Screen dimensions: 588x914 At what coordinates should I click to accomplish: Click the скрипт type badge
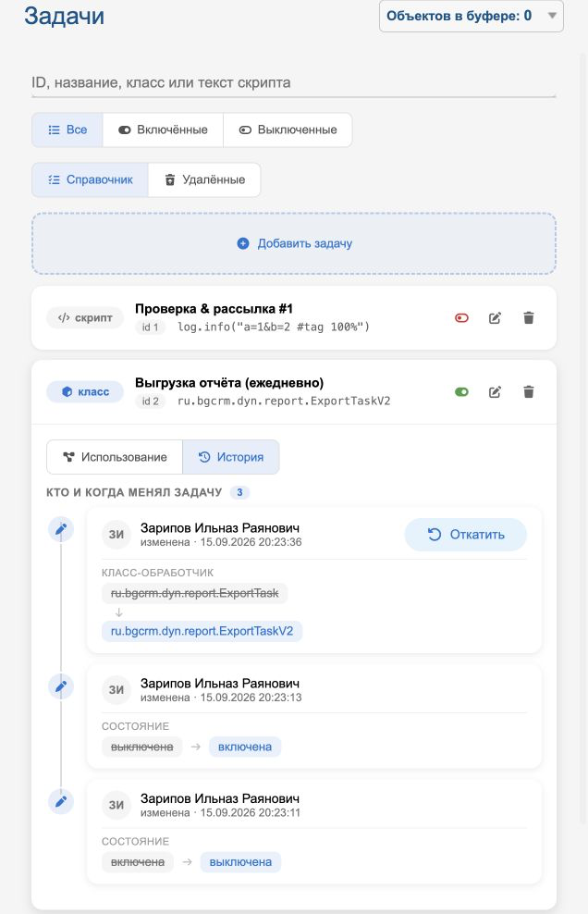pyautogui.click(x=85, y=317)
